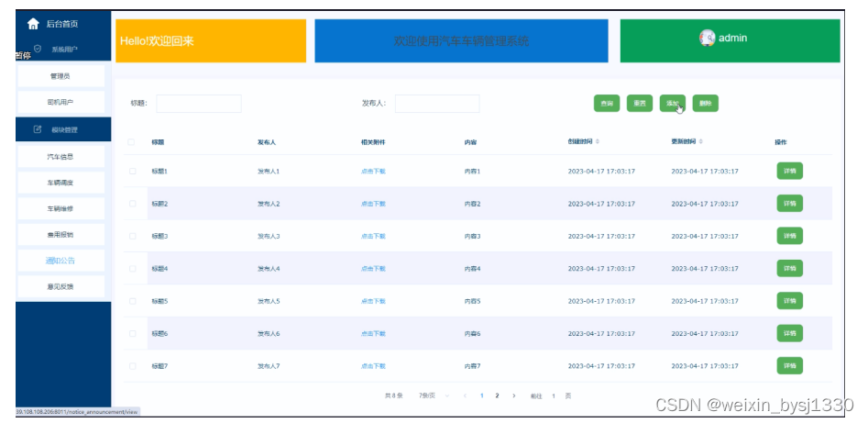The height and width of the screenshot is (423, 868).
Task: Click 点击下载 link in row 标题7
Action: [x=373, y=366]
